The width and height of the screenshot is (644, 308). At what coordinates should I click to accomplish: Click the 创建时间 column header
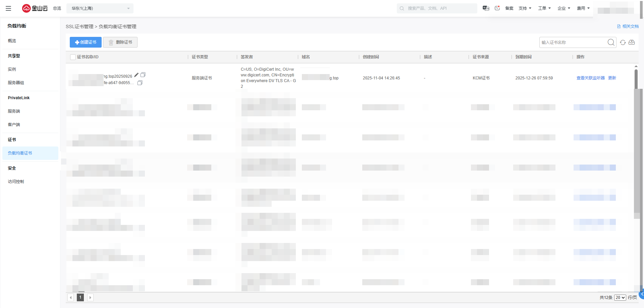point(371,57)
